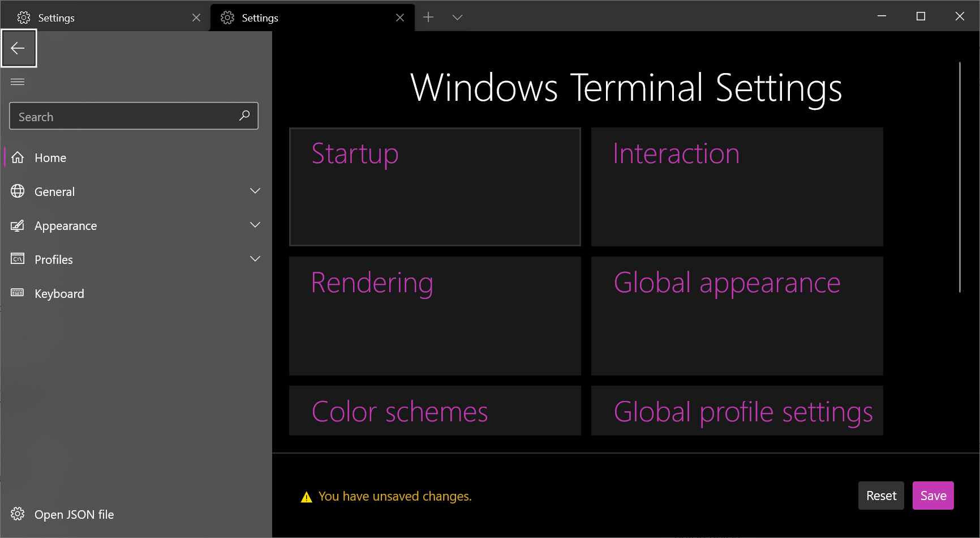Minimize the Terminal window

(x=882, y=16)
